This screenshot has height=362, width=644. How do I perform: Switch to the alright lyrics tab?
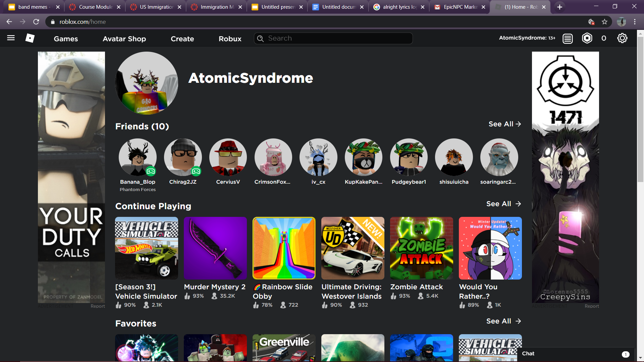398,7
